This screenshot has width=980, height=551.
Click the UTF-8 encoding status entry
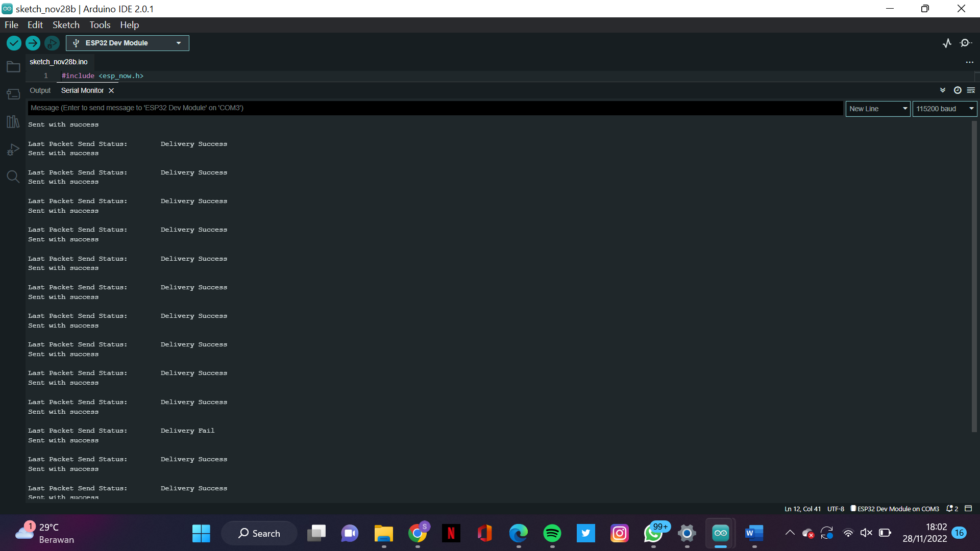pos(836,509)
